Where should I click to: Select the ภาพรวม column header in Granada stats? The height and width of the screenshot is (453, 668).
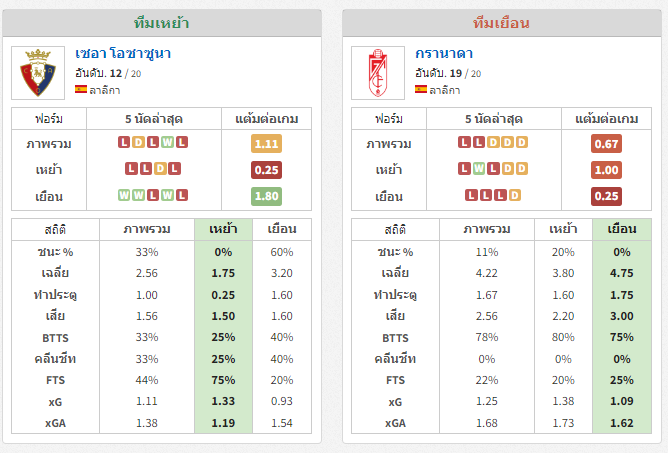487,229
